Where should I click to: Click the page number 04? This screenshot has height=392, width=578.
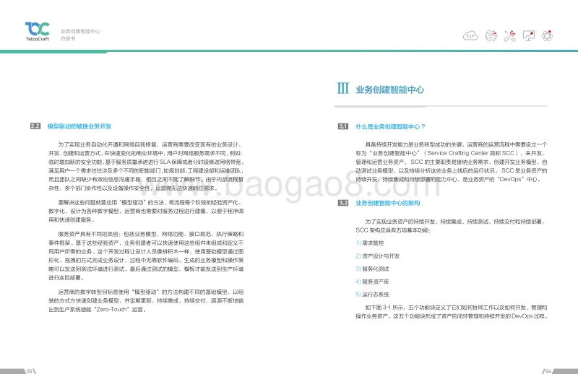(x=548, y=371)
